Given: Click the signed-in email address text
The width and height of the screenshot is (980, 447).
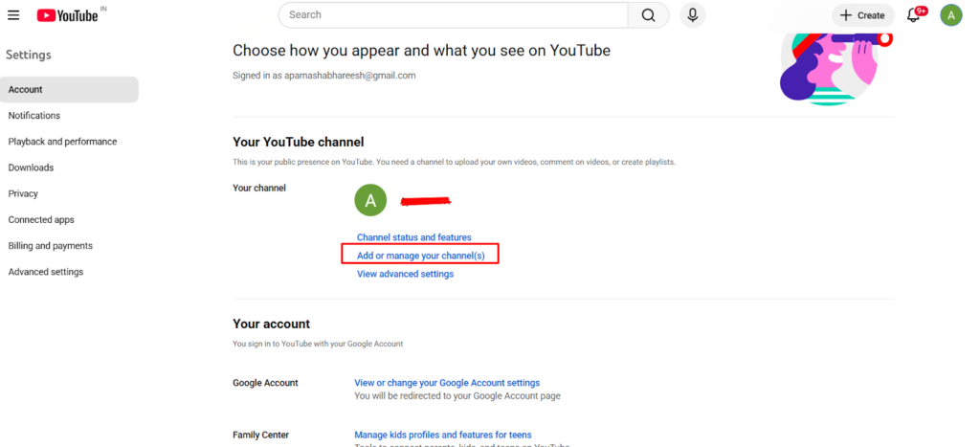Looking at the screenshot, I should 350,76.
